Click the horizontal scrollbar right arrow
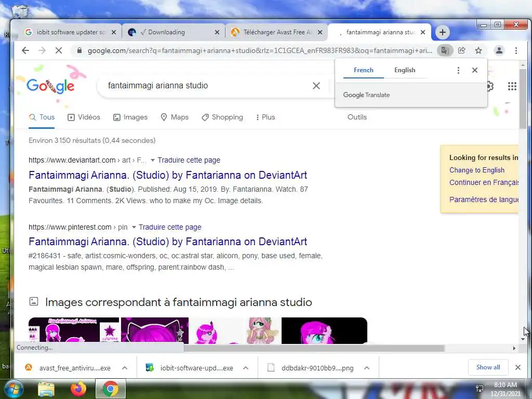Screen dimensions: 532x399 pyautogui.click(x=514, y=349)
